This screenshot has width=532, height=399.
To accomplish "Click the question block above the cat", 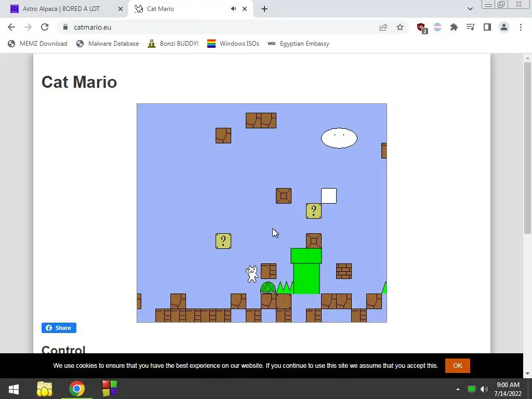I will click(223, 241).
